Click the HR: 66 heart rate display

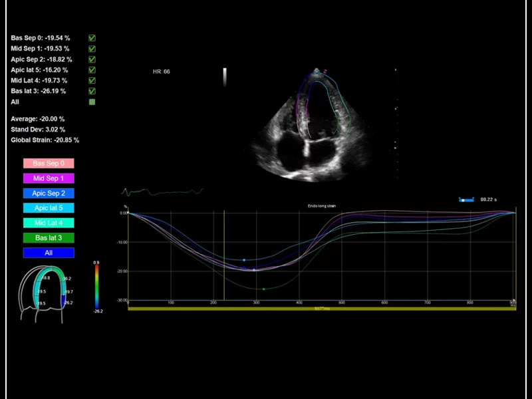[162, 71]
